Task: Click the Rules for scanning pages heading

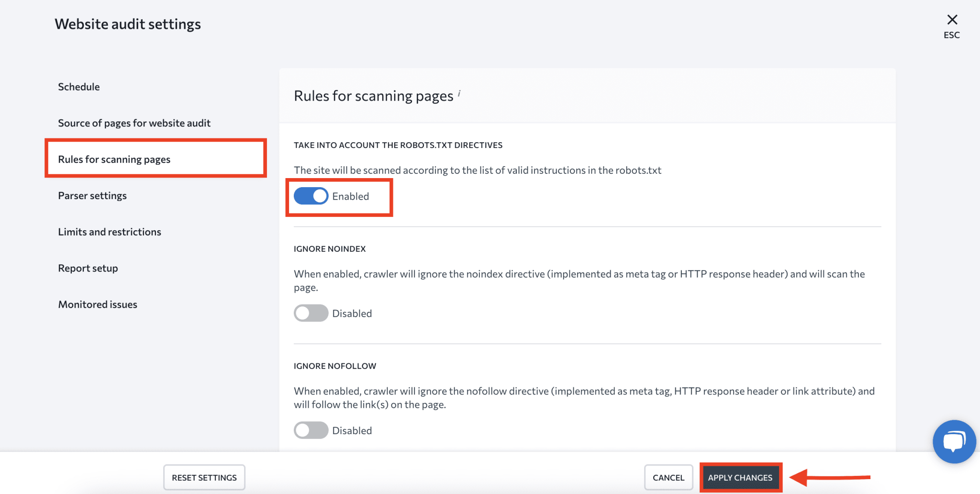Action: [373, 95]
